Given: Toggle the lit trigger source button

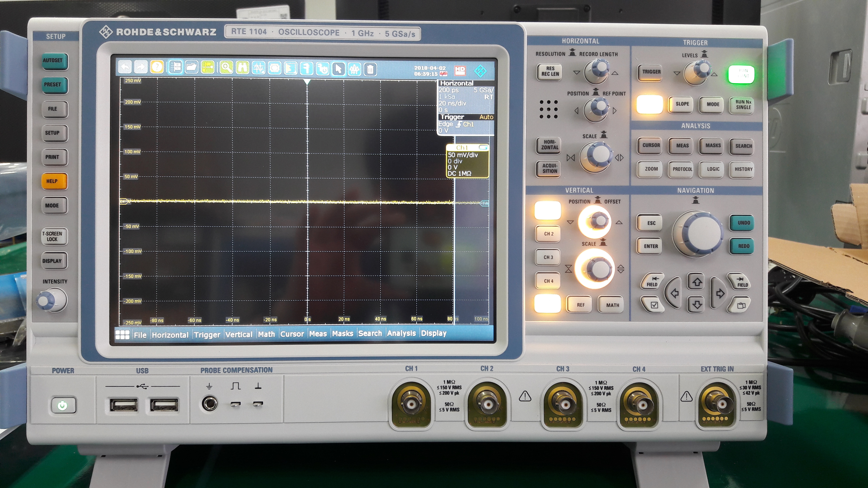Looking at the screenshot, I should point(650,104).
